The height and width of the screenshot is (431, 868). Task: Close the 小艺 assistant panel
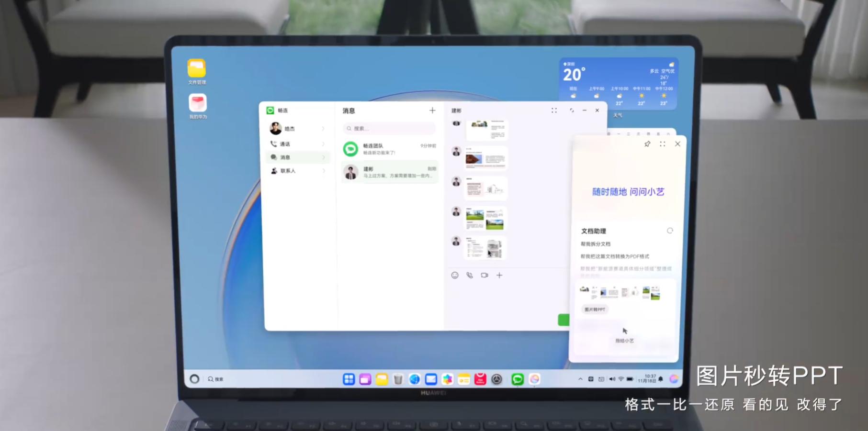click(677, 144)
